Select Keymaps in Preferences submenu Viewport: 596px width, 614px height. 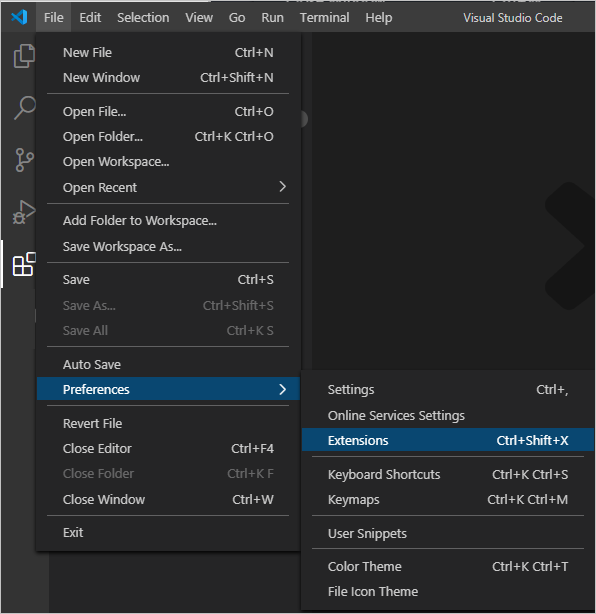[448, 499]
